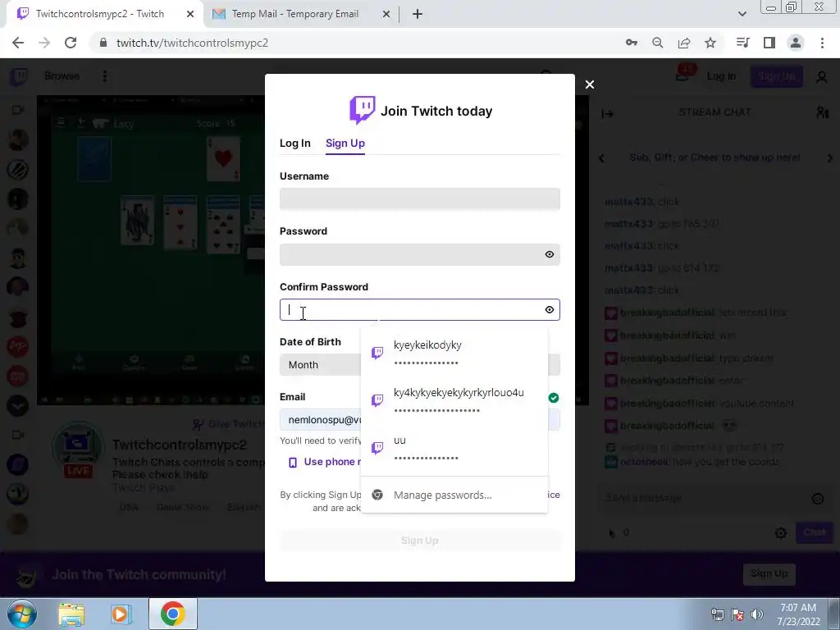Collapse the stream chat panel
The height and width of the screenshot is (630, 840).
tap(607, 113)
